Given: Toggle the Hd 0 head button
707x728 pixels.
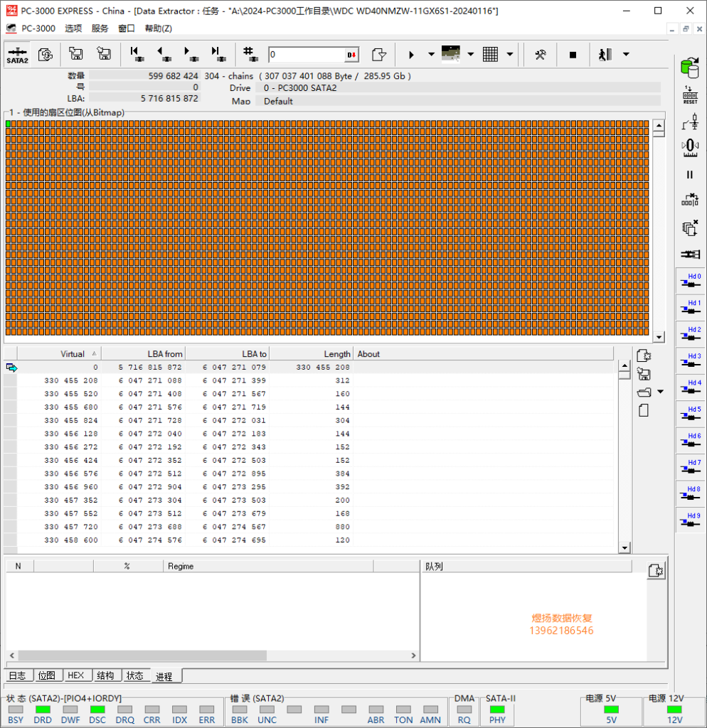Looking at the screenshot, I should (689, 281).
